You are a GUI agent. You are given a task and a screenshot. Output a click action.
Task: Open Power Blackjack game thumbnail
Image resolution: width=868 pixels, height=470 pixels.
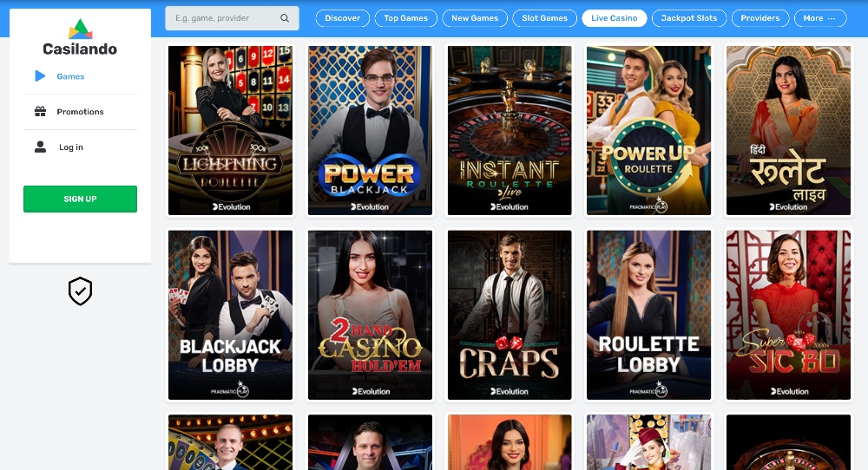click(370, 130)
